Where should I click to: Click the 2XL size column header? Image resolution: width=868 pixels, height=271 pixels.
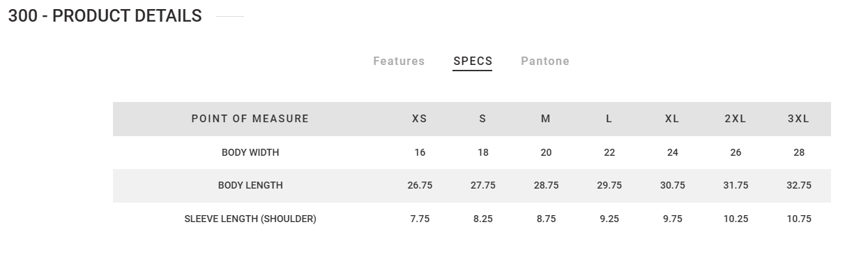click(736, 119)
